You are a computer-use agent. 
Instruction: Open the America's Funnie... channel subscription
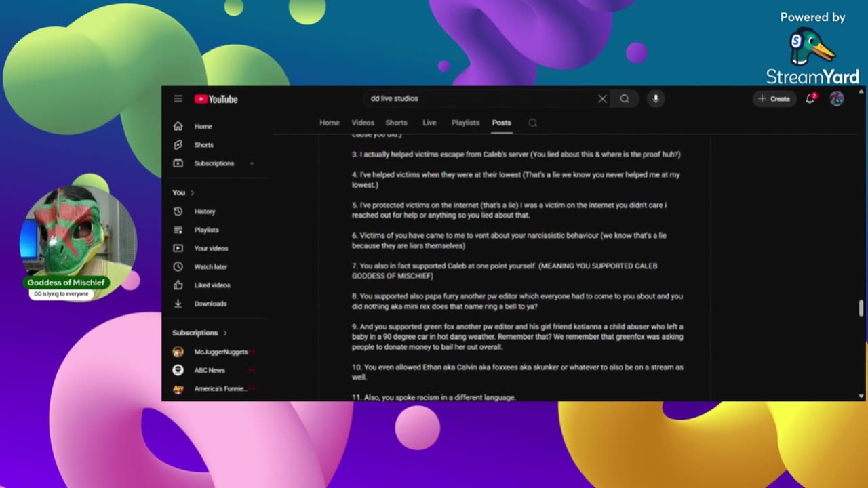pos(214,389)
